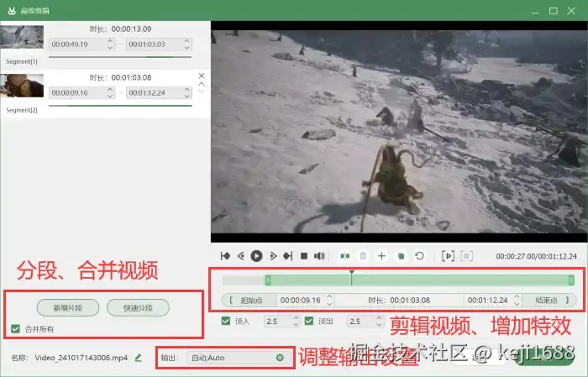Uncheck the 合并所有 merge all checkbox
This screenshot has width=588, height=377.
coord(15,329)
